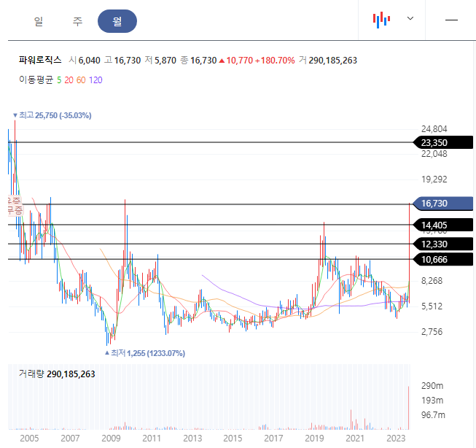The image size is (476, 448).
Task: Switch to the daily 일 chart tab
Action: click(x=39, y=21)
